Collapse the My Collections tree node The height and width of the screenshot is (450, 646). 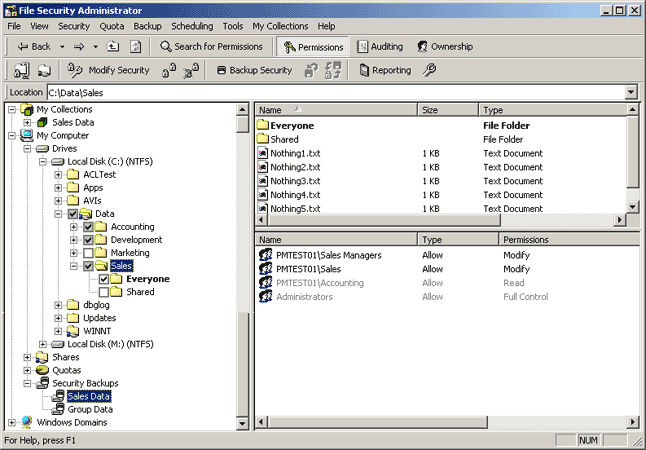tap(12, 110)
